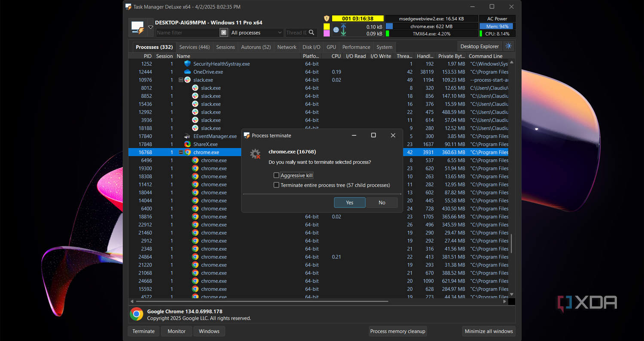Screen dimensions: 644x341
Task: Click the Minimize all windows button
Action: 489,331
